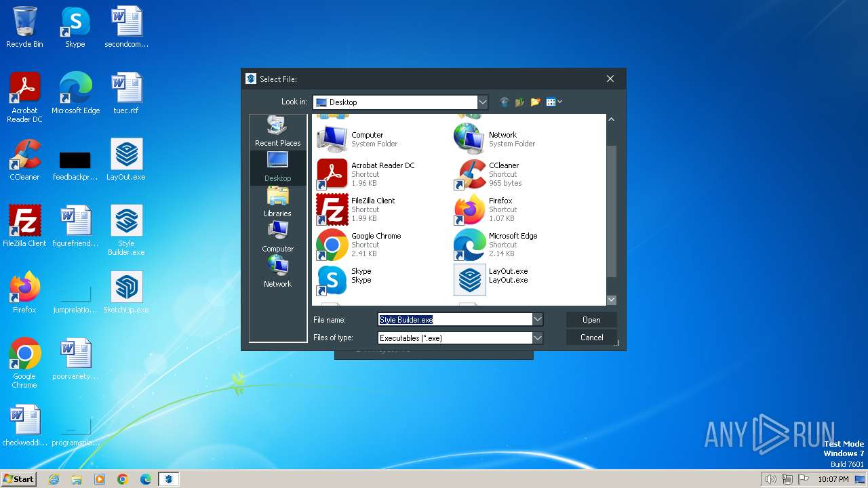Open Libraries from the places sidebar

pos(277,202)
